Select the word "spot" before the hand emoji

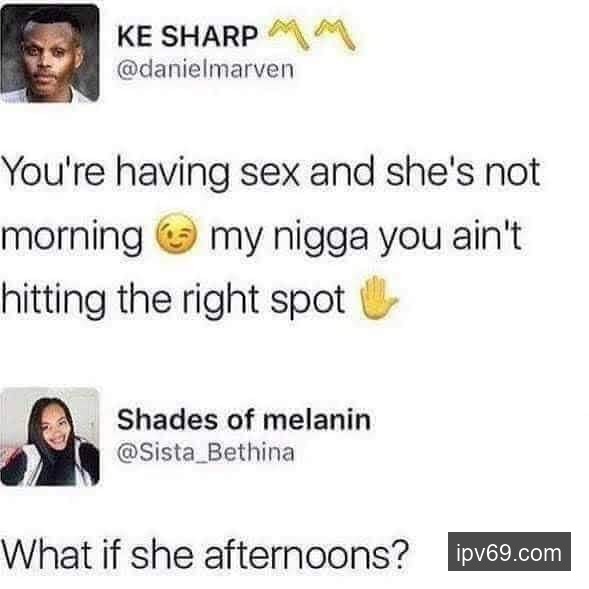(x=308, y=303)
